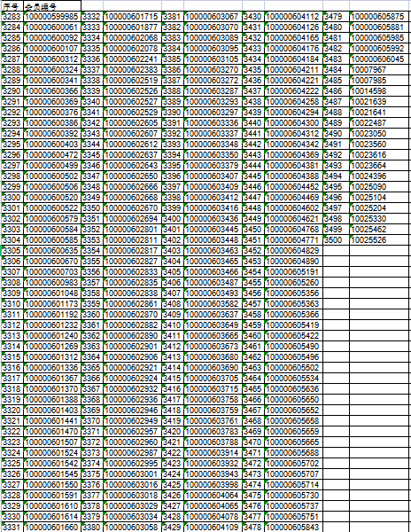Select cell containing 100000605875
This screenshot has height=532, width=411.
(380, 16)
